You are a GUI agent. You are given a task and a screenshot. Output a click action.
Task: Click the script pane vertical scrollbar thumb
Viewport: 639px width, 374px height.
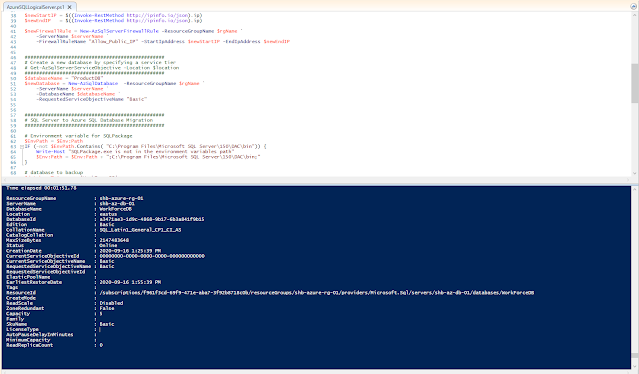tap(635, 83)
